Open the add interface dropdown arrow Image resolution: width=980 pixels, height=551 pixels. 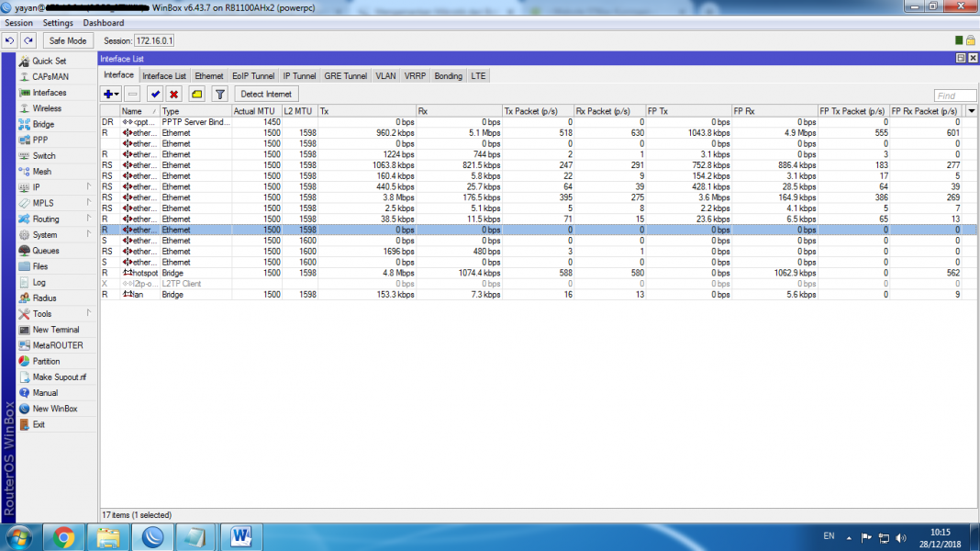tap(117, 95)
